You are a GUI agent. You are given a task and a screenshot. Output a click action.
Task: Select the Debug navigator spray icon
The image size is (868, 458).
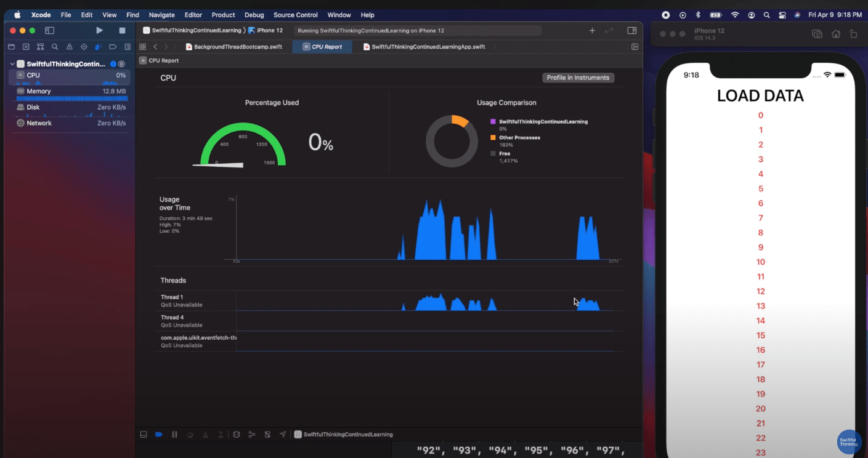(98, 47)
